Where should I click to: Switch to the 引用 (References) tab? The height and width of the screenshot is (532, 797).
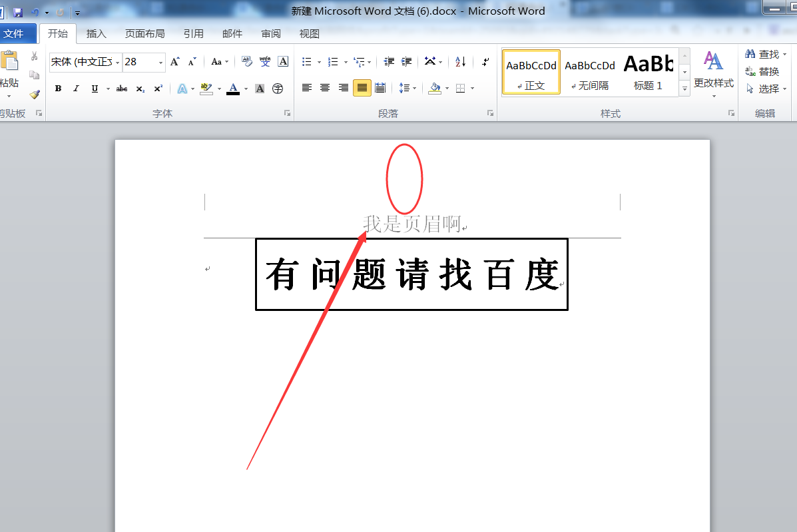(x=194, y=33)
